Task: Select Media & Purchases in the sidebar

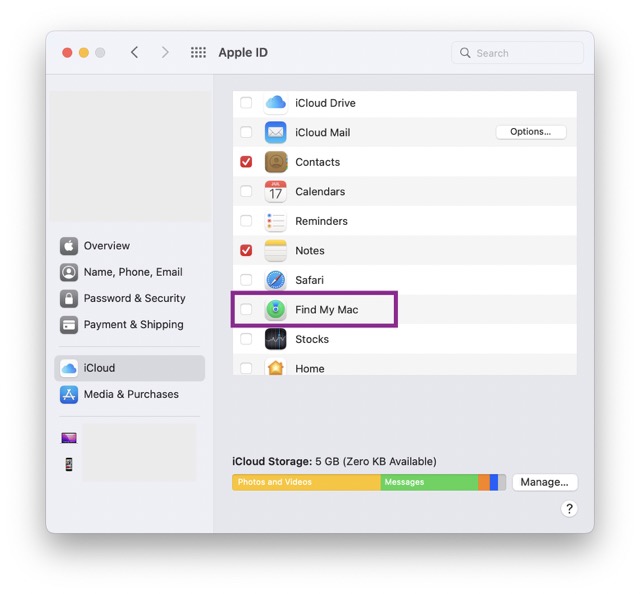Action: coord(130,394)
